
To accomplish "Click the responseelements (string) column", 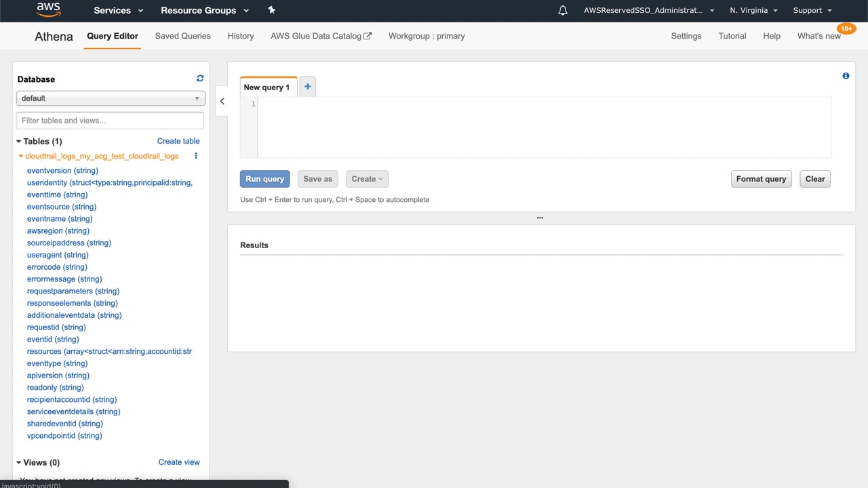I will coord(73,304).
